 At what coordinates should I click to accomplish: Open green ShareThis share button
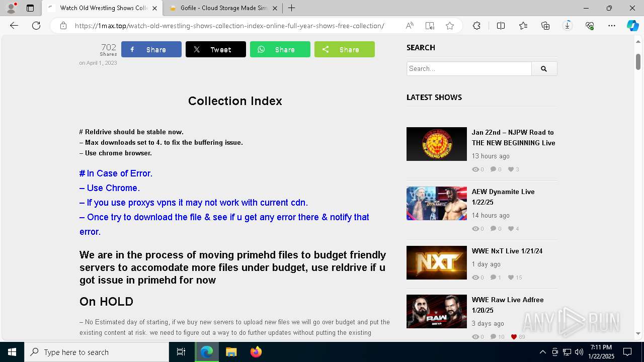point(345,49)
